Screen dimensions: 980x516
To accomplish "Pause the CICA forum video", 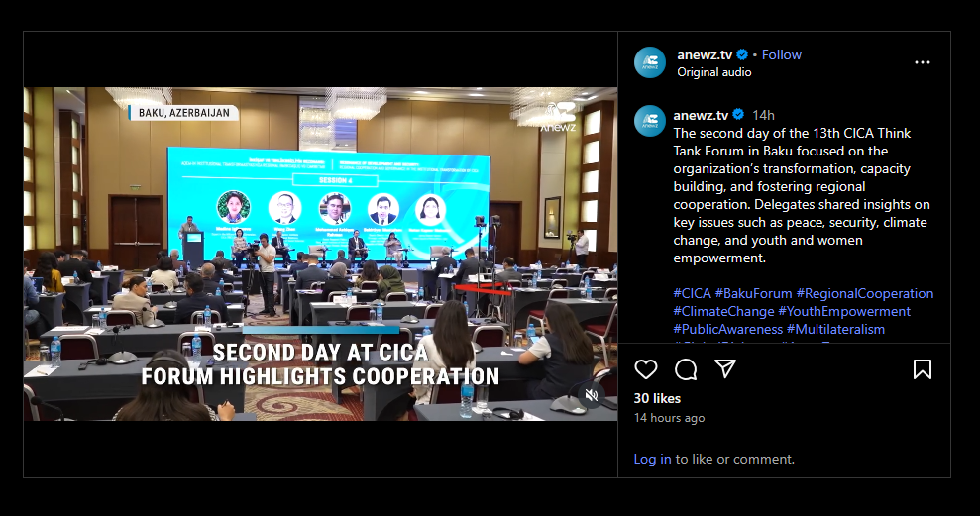I will tap(320, 254).
